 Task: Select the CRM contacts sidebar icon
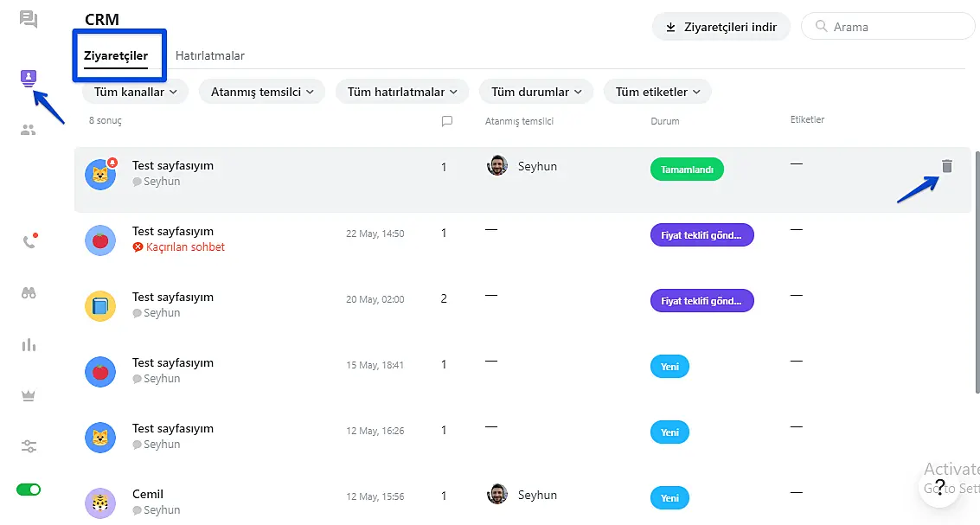click(29, 78)
